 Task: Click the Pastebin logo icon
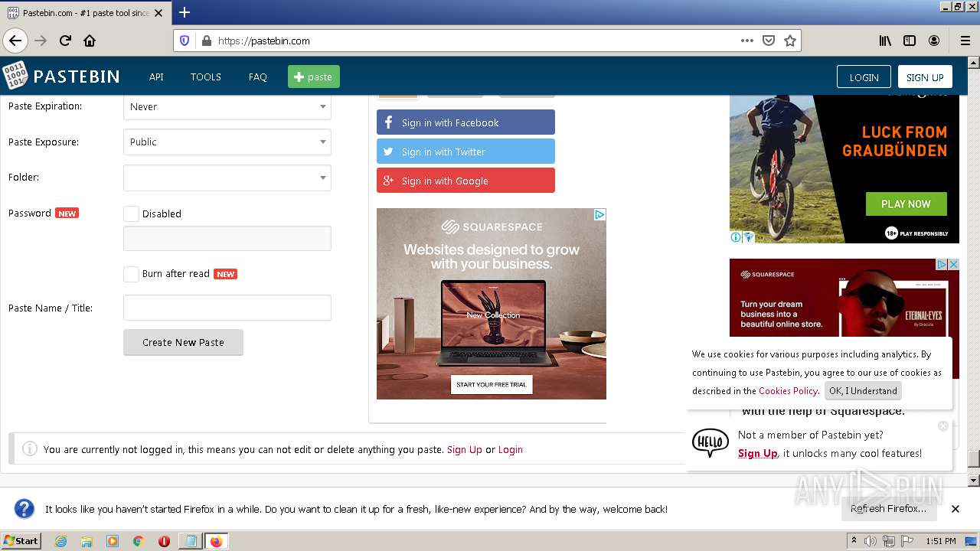[15, 76]
